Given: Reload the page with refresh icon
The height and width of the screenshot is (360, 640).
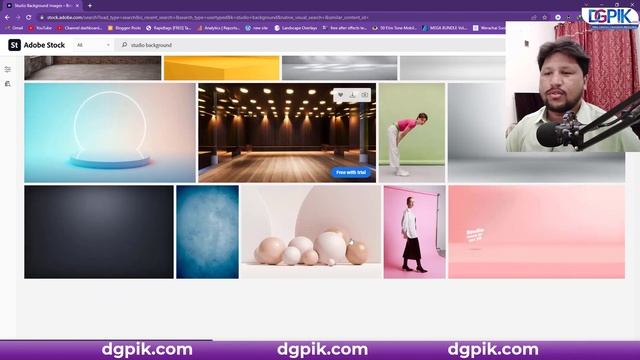Looking at the screenshot, I should 29,18.
